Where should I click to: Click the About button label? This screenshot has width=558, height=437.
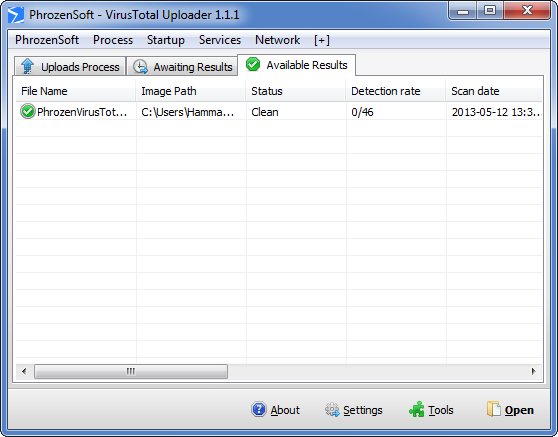point(285,410)
